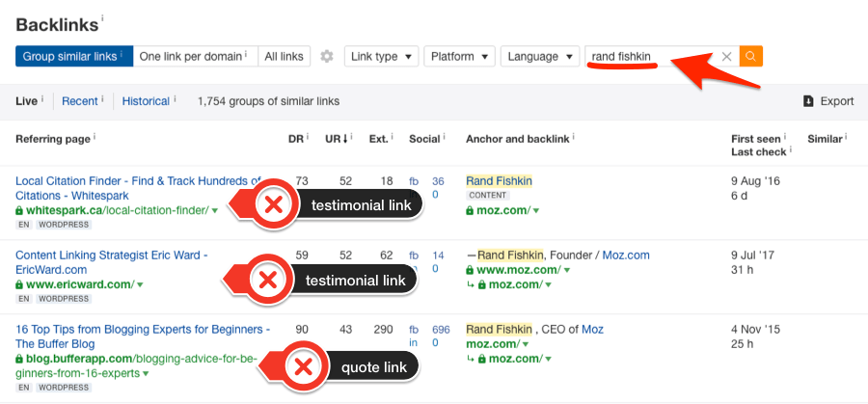Open the backlinks settings gear
The image size is (868, 404).
pyautogui.click(x=327, y=57)
